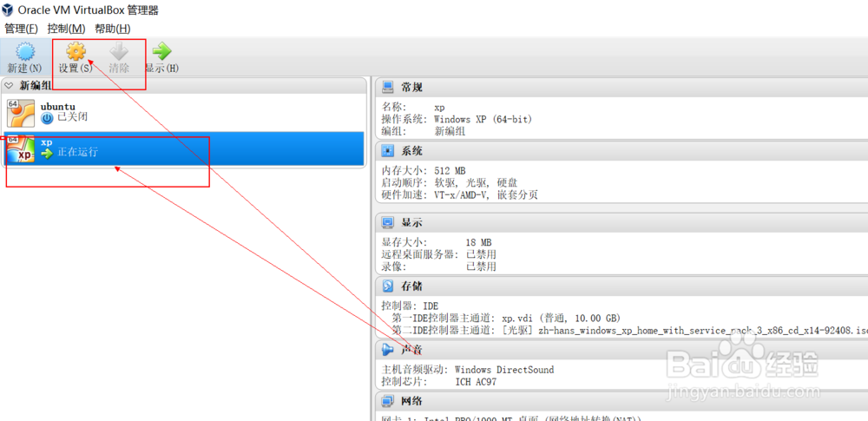
Task: Click the 光驱 zh-hans_windows_xp ISO entry
Action: [685, 330]
